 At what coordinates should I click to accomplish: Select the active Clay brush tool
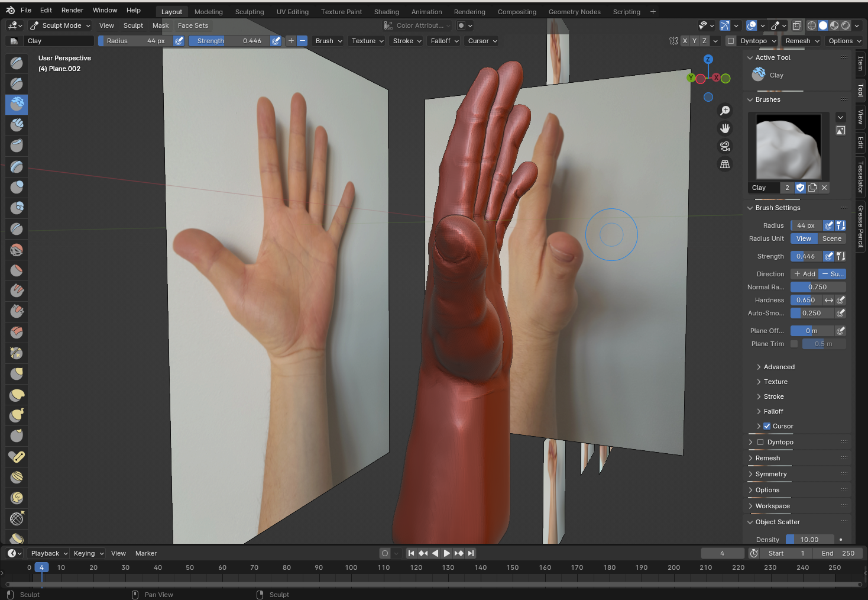(17, 104)
